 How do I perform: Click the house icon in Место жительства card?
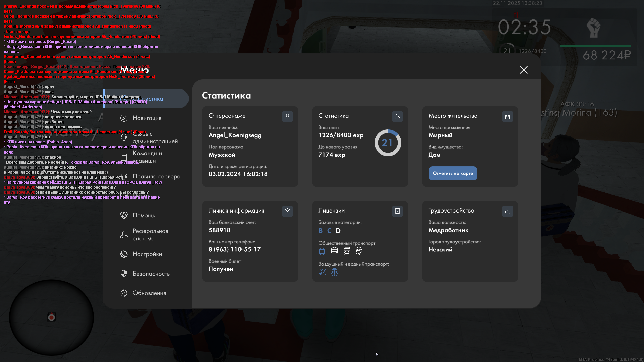tap(507, 116)
